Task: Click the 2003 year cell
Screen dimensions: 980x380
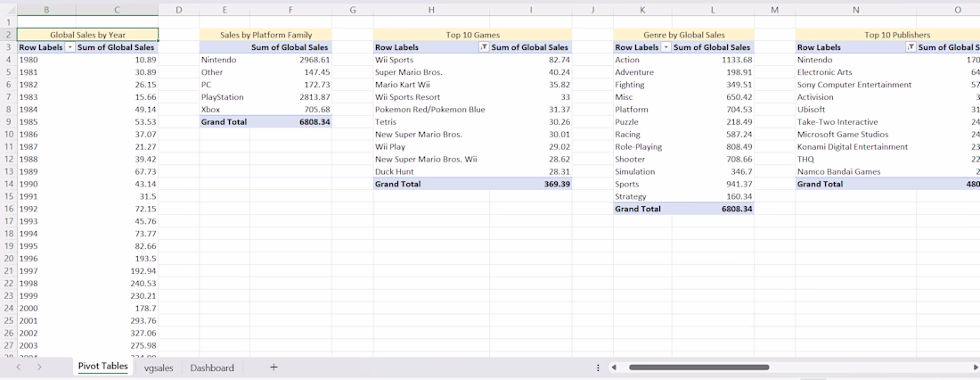Action: pyautogui.click(x=46, y=345)
